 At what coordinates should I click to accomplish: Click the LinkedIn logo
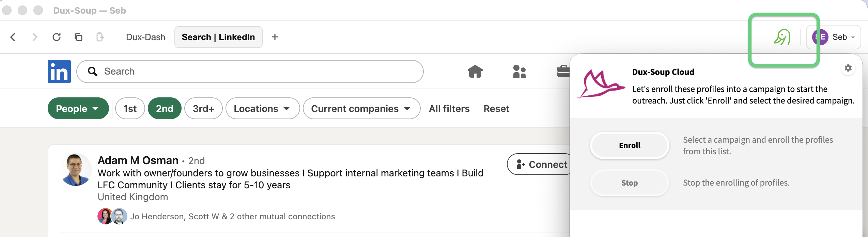pos(59,72)
